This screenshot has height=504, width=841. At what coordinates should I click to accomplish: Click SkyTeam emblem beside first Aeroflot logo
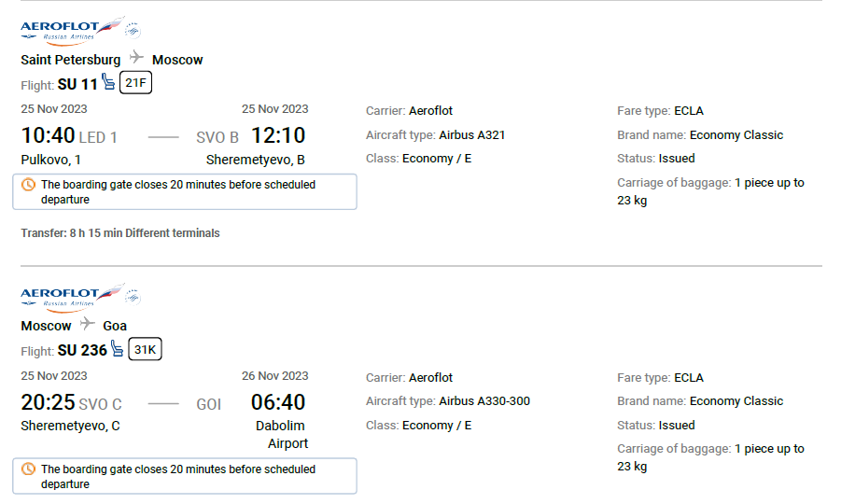pos(133,31)
